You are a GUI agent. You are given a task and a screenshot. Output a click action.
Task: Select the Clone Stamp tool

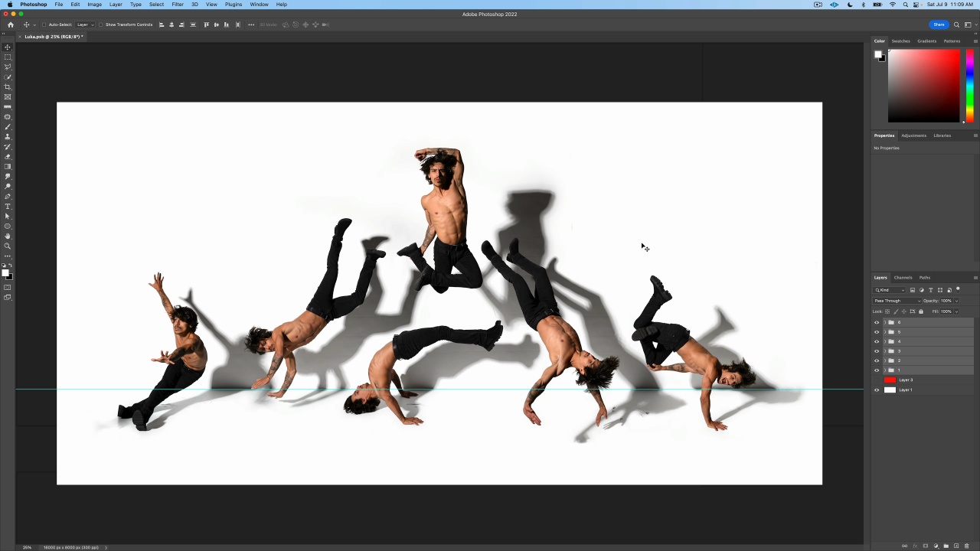click(x=8, y=137)
